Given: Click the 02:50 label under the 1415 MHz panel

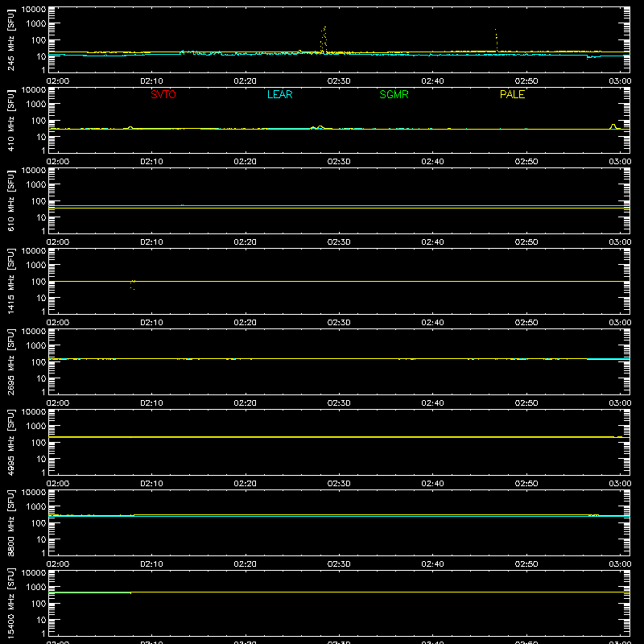Looking at the screenshot, I should coord(526,323).
